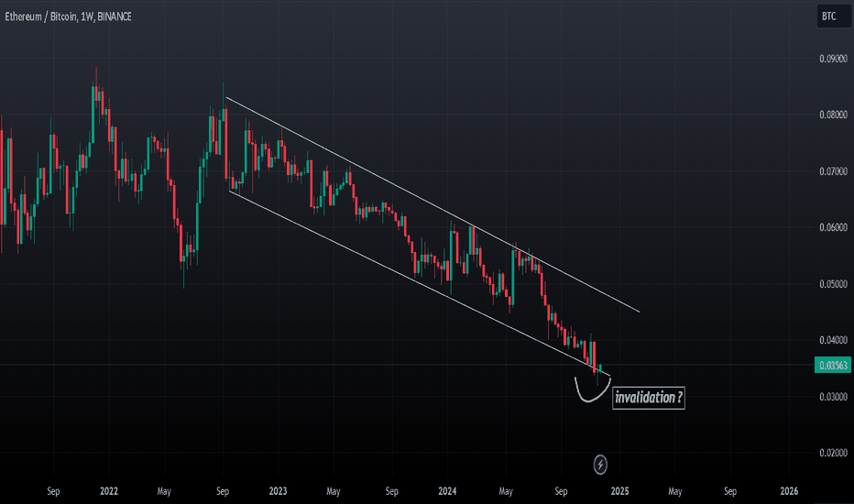This screenshot has height=504, width=854.
Task: Click the 0.02000 price axis label
Action: (x=833, y=453)
